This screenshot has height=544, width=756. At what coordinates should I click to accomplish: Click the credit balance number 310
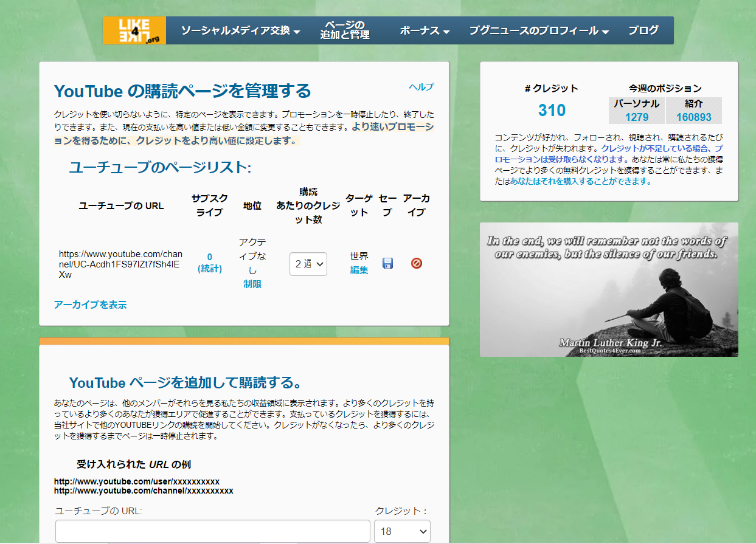(x=552, y=111)
